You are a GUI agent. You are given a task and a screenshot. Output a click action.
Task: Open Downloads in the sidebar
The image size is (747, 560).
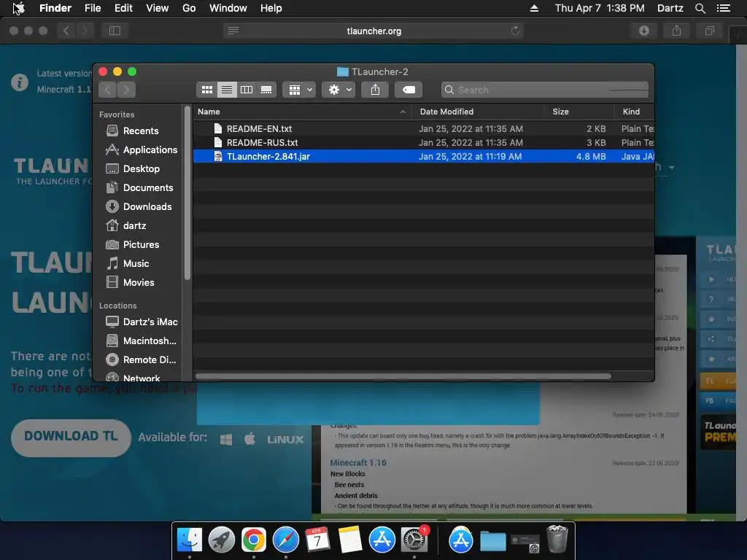click(x=139, y=206)
